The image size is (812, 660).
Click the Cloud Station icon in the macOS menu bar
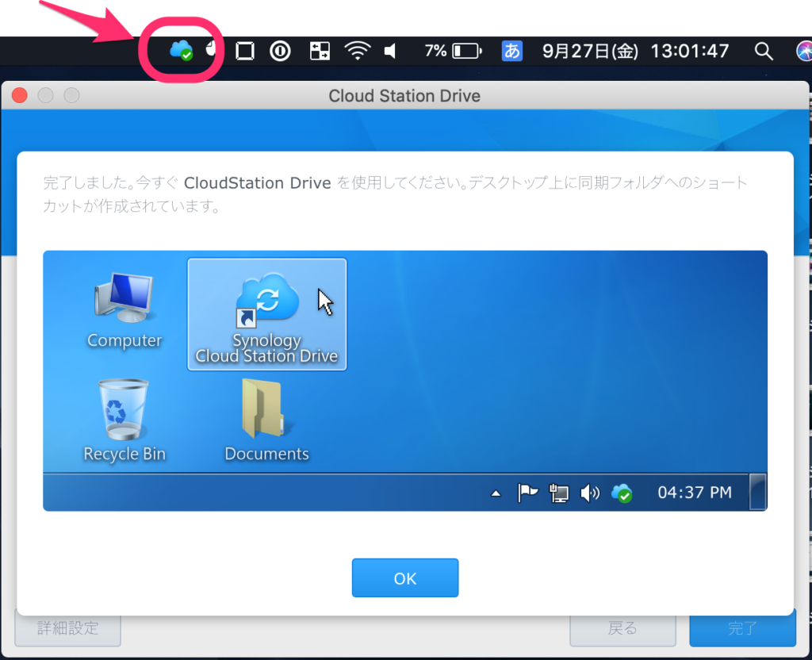(x=181, y=52)
